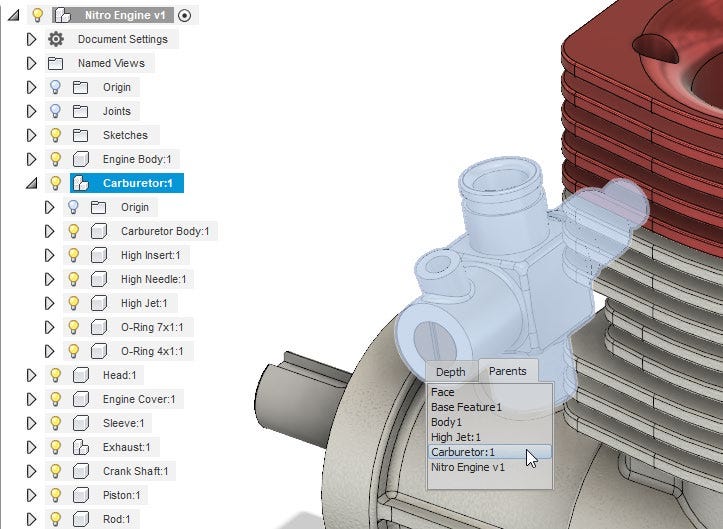This screenshot has width=723, height=529.
Task: Click the Document Settings gear icon
Action: (x=56, y=39)
